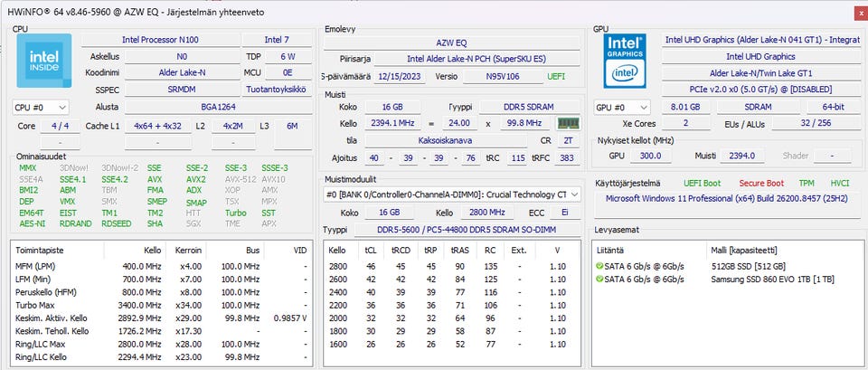
Task: Click the Tuotantoyksikkö field
Action: pyautogui.click(x=277, y=90)
